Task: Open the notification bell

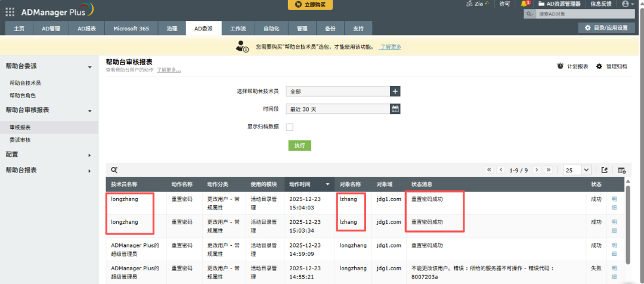Action: [525, 4]
